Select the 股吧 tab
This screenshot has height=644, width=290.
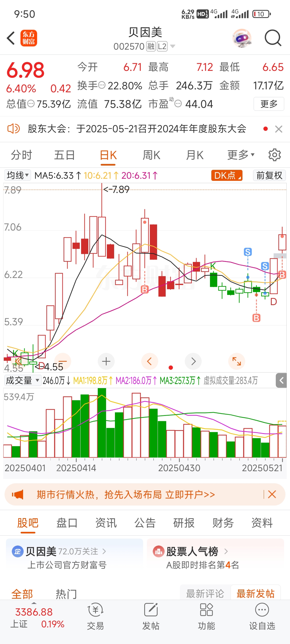(28, 523)
